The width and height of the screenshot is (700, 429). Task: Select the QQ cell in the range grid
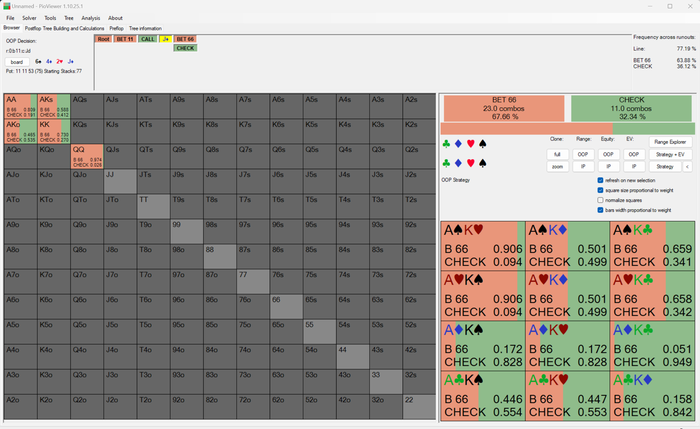(87, 156)
